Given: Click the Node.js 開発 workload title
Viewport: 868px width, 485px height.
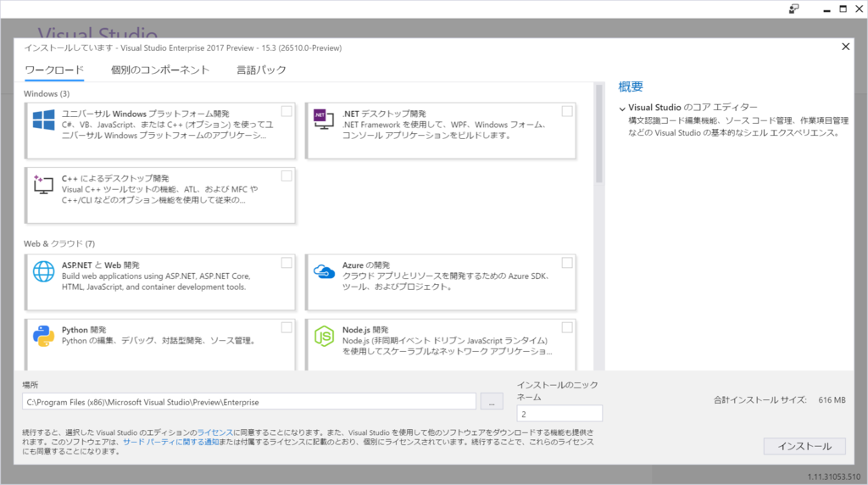Looking at the screenshot, I should point(365,330).
